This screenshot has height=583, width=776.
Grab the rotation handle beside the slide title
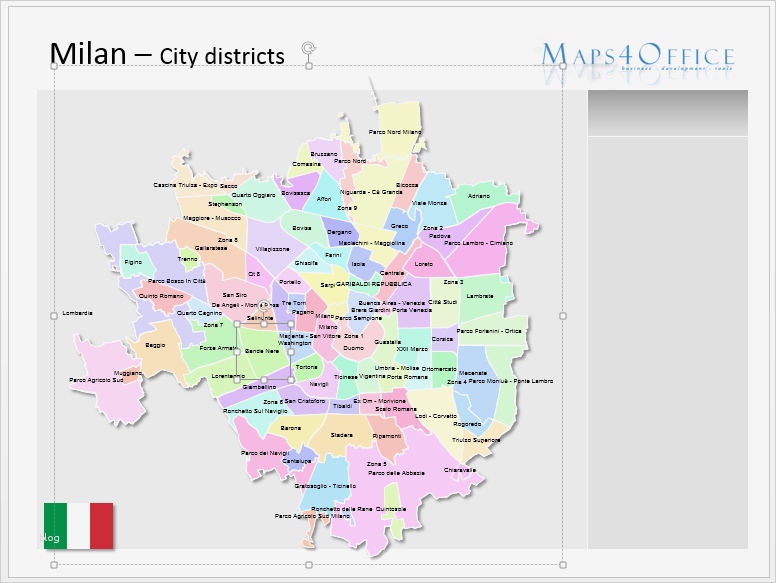(x=309, y=49)
